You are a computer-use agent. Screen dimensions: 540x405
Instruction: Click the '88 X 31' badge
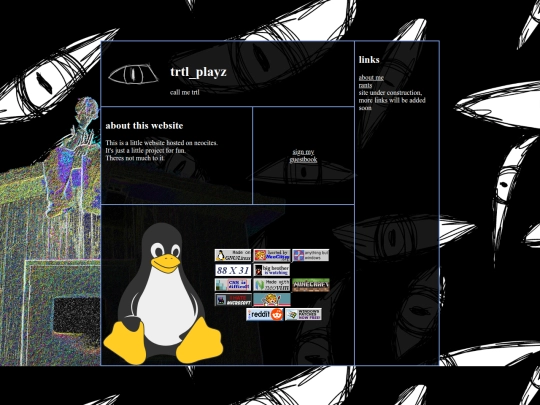pyautogui.click(x=233, y=270)
